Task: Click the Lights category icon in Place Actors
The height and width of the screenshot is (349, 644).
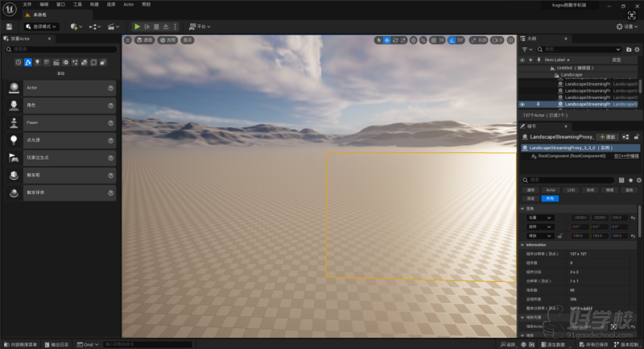Action: pos(37,62)
